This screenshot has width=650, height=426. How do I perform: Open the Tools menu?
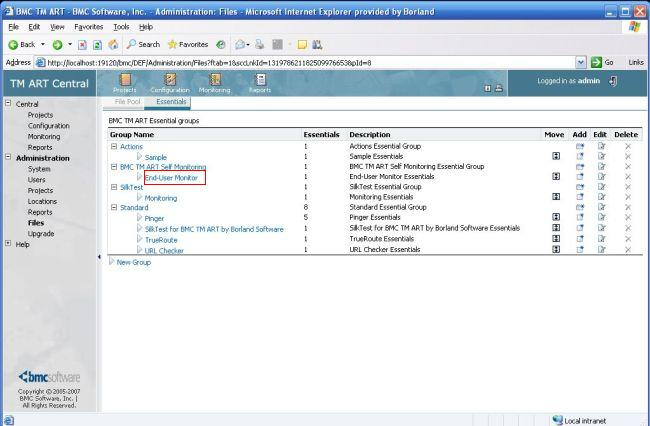[121, 27]
